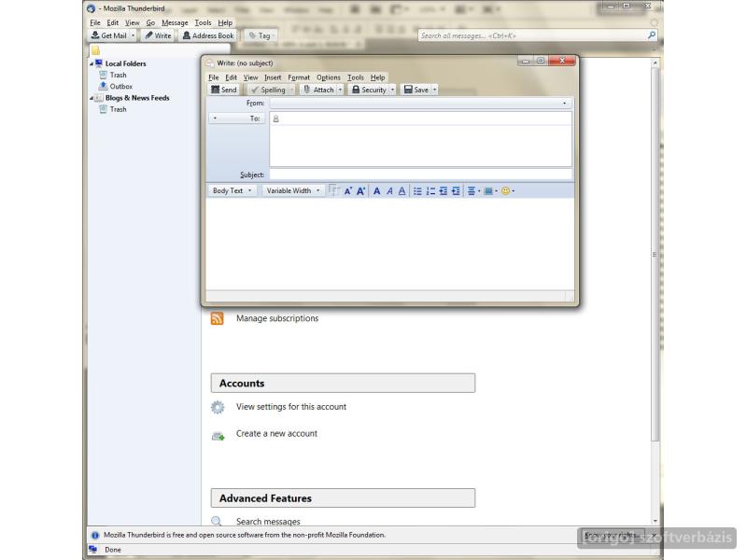The height and width of the screenshot is (560, 747).
Task: Choose text color swatch in format bar
Action: 334,190
